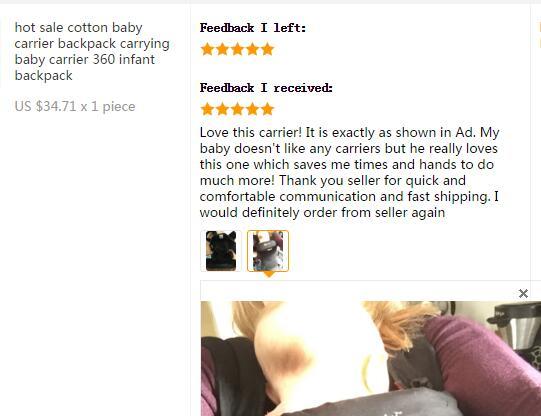Click fifth star under Feedback I left
Screen dimensions: 541x416
pos(268,49)
